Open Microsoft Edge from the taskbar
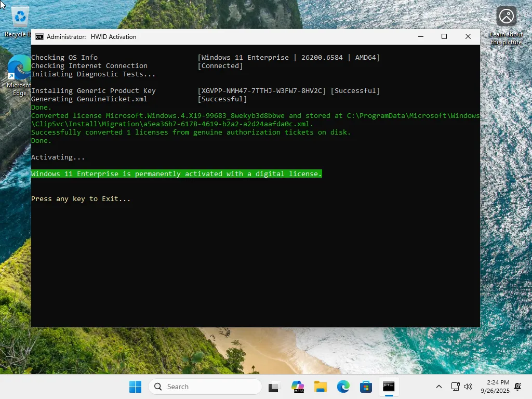The image size is (532, 399). tap(343, 387)
